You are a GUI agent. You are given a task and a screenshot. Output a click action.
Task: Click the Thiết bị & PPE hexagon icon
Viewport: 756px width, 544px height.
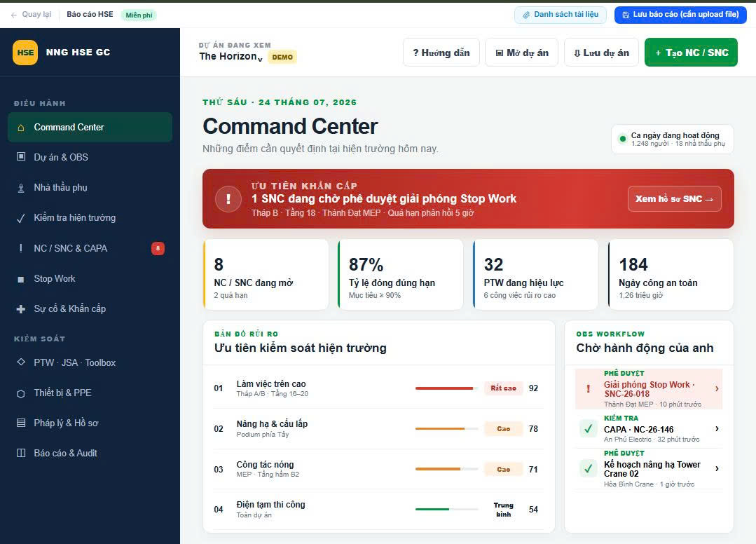click(21, 393)
